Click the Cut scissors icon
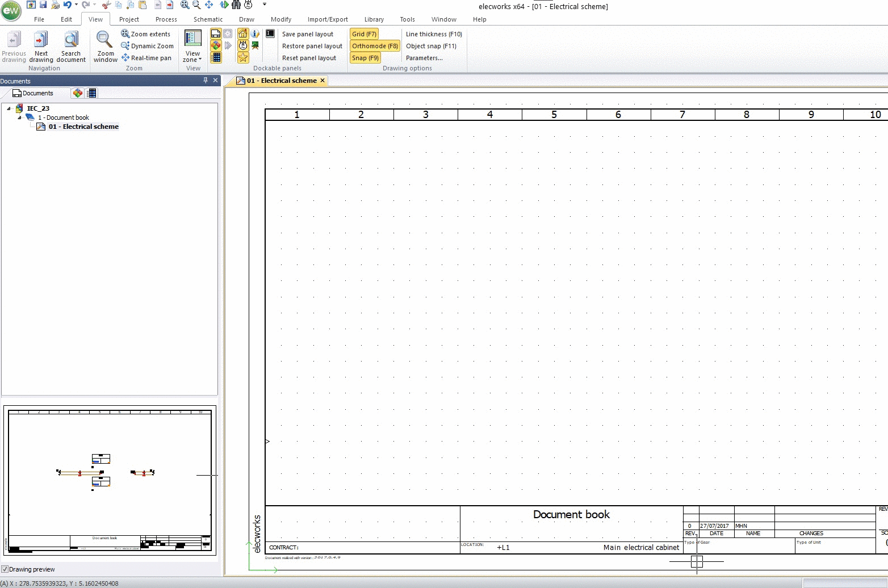This screenshot has height=588, width=888. click(106, 5)
